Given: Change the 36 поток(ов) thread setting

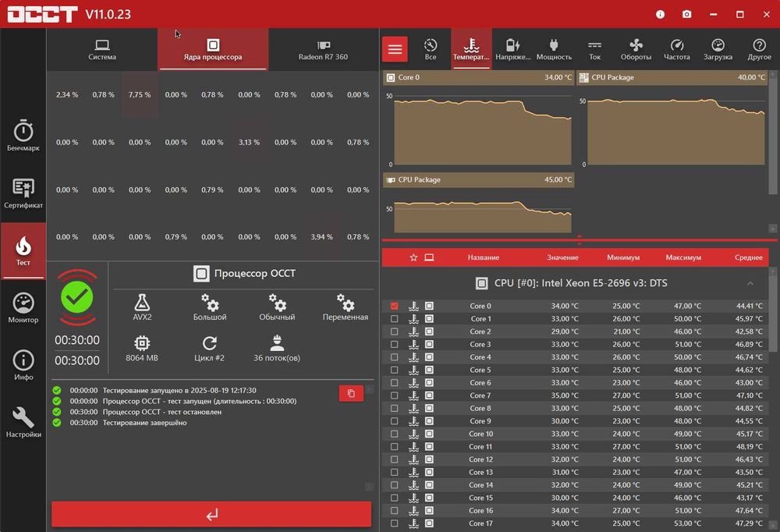Looking at the screenshot, I should pos(277,348).
